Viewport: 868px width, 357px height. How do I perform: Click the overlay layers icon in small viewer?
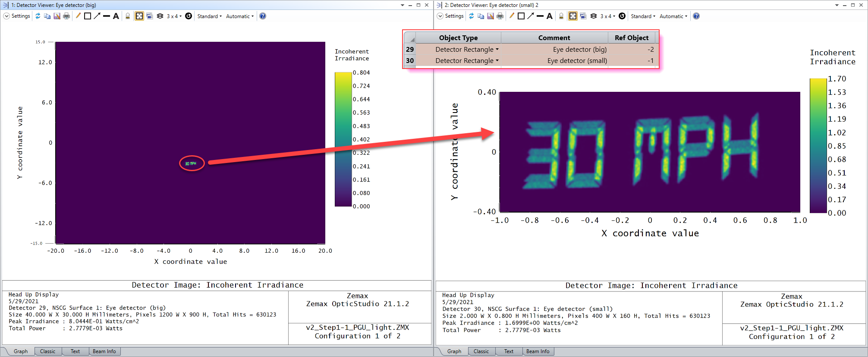(594, 16)
